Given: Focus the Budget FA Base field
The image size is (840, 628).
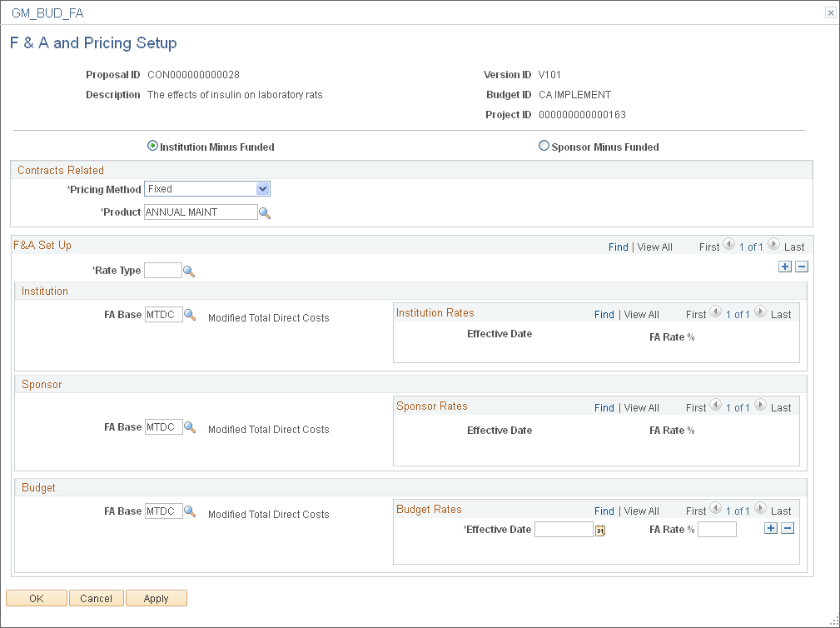Looking at the screenshot, I should coord(164,511).
